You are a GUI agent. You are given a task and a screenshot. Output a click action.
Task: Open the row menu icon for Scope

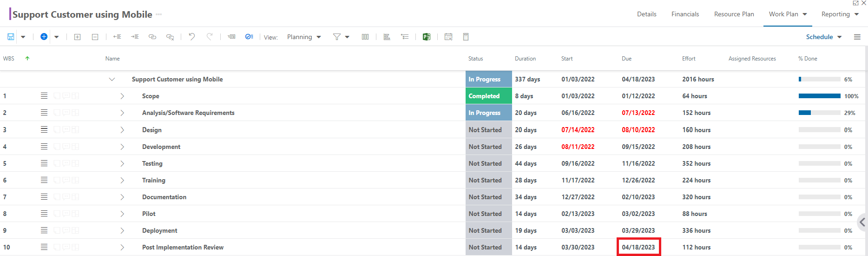point(44,96)
